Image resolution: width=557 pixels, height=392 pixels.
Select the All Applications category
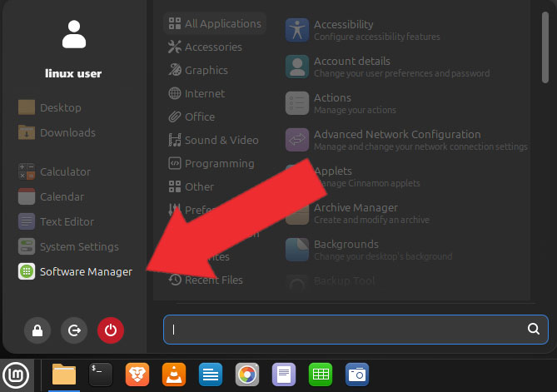point(215,23)
